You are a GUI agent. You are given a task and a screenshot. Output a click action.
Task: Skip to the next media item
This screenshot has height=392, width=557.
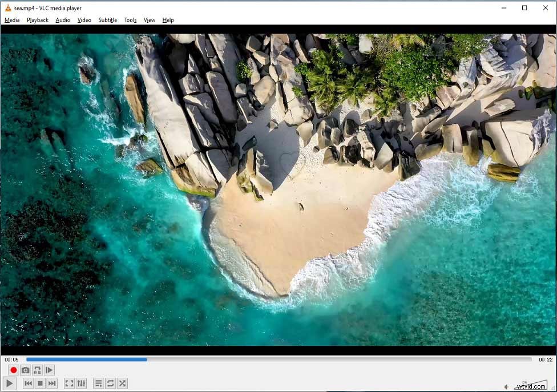click(x=52, y=383)
